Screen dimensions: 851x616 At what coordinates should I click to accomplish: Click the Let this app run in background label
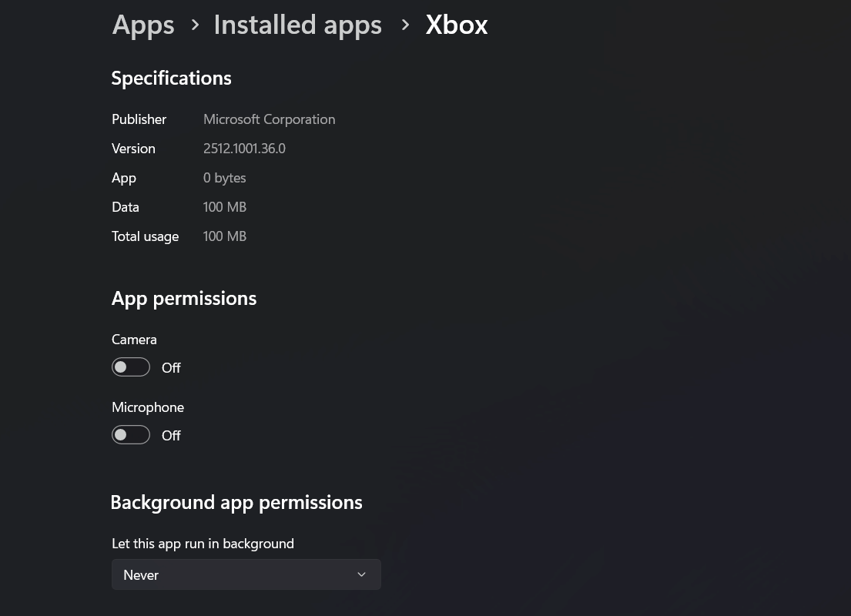click(x=203, y=544)
